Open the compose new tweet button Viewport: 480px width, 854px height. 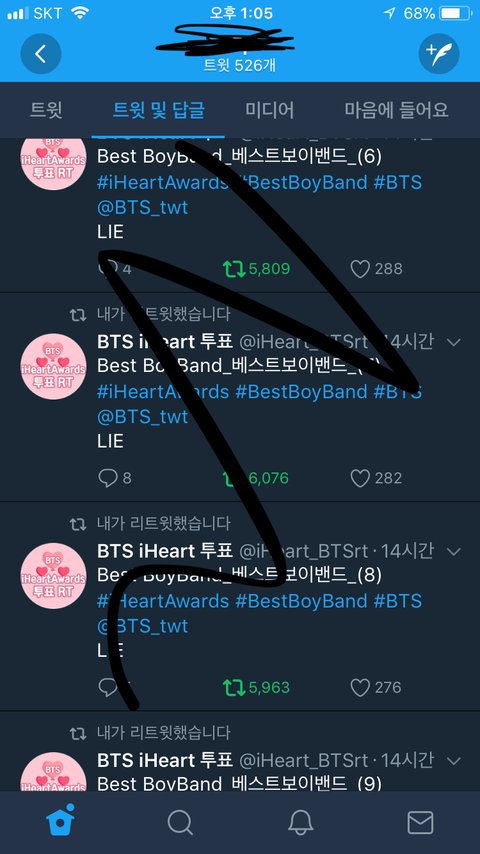(x=439, y=53)
